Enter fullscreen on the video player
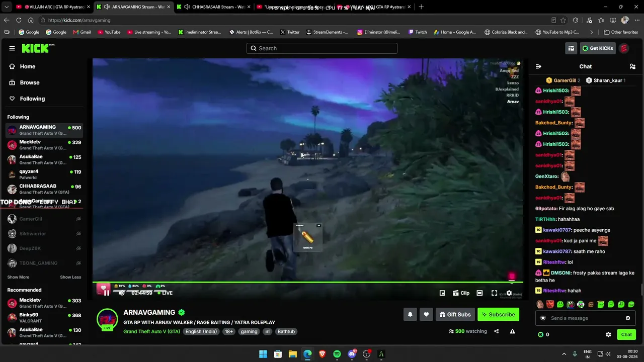The width and height of the screenshot is (644, 362). coord(495,293)
